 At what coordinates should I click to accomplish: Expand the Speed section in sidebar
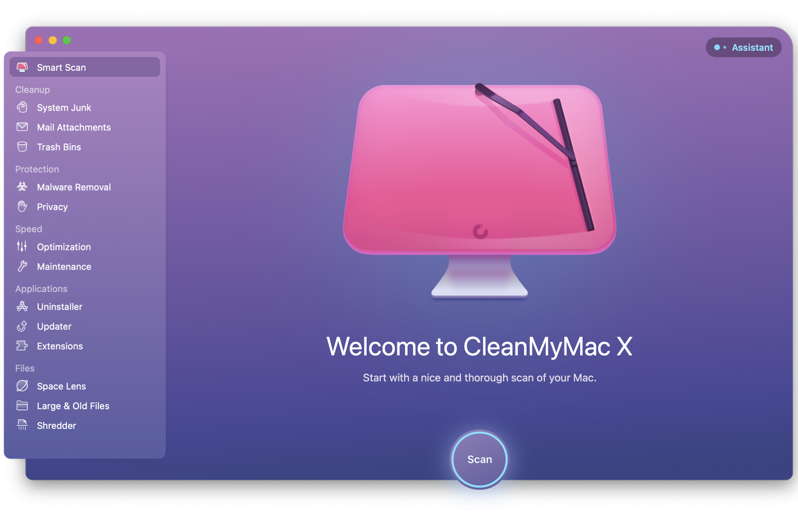[28, 228]
